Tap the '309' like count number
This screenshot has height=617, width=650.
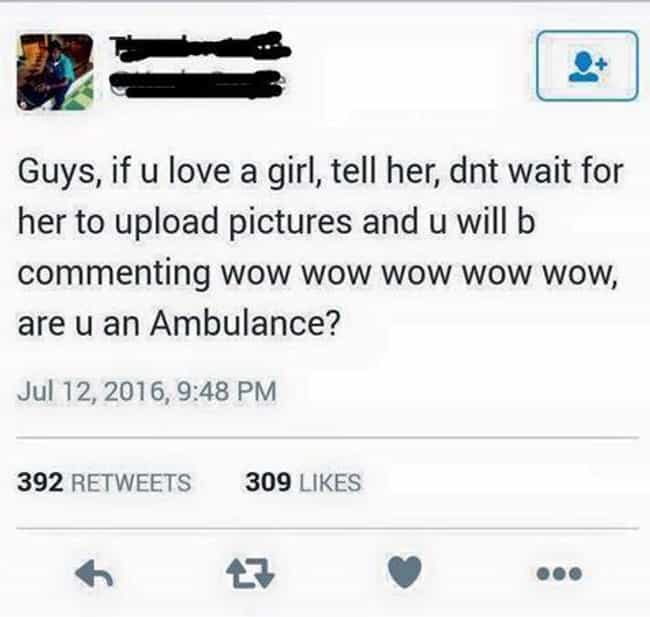pyautogui.click(x=268, y=483)
